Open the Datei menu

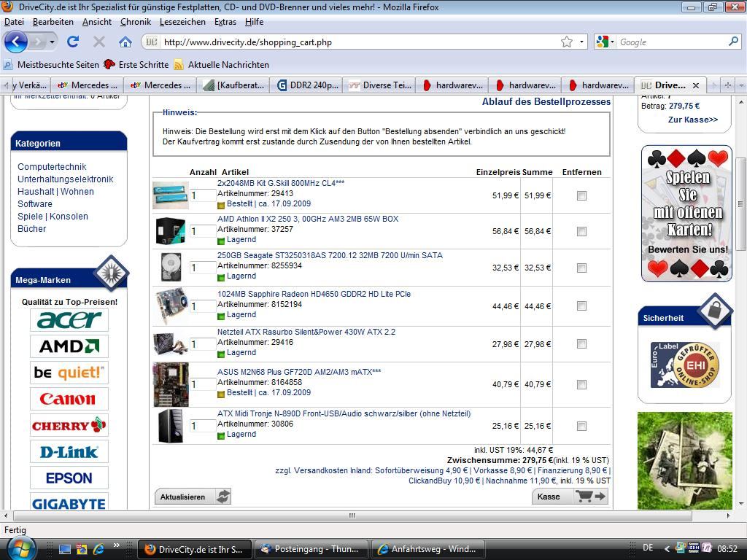pos(14,22)
